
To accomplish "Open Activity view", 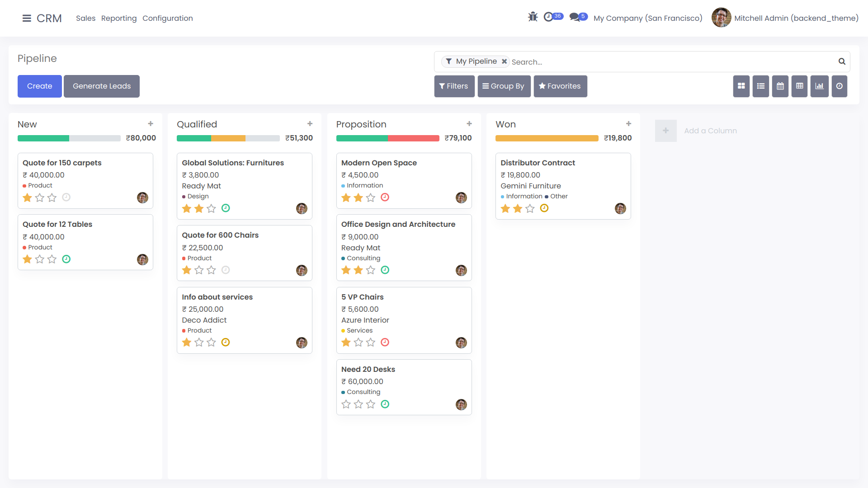I will pyautogui.click(x=839, y=86).
